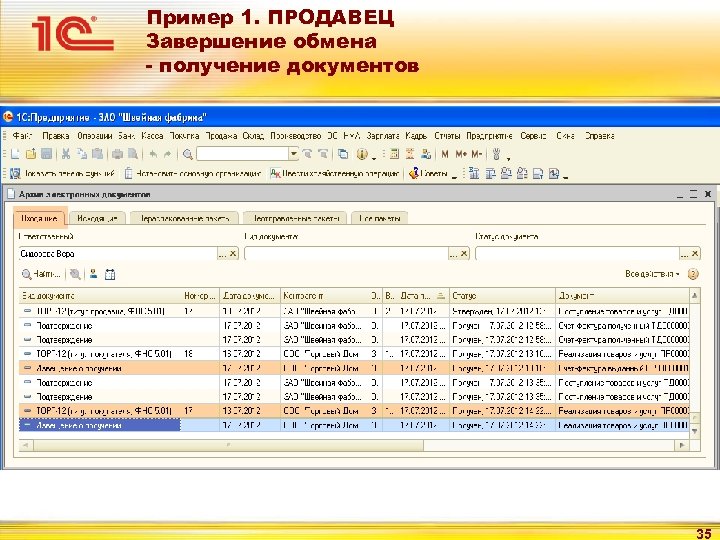Click Установить основную организацию button
The image size is (720, 540).
click(192, 174)
